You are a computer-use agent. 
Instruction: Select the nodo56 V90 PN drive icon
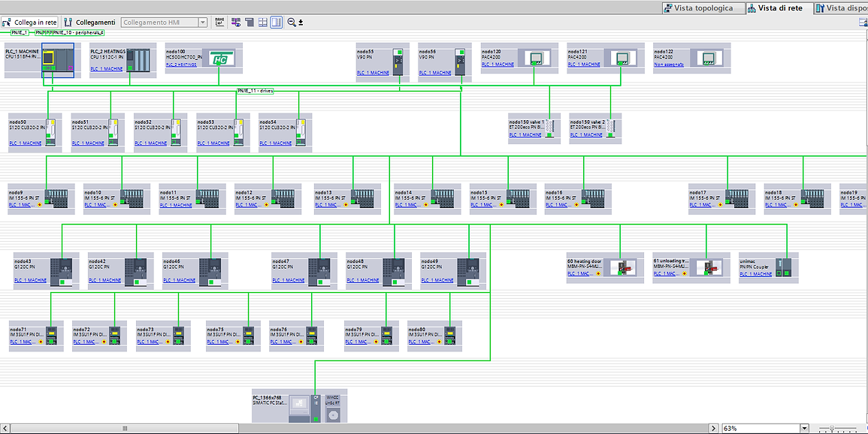pos(461,62)
